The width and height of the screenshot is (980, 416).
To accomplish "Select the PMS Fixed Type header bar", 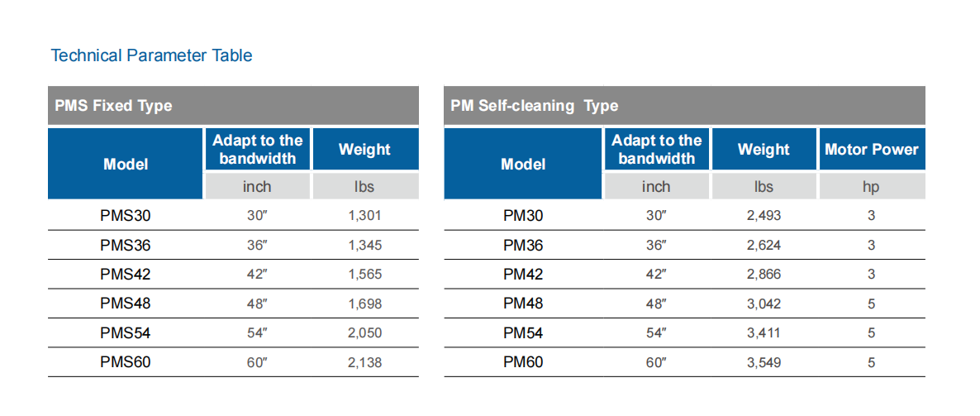I will 233,105.
